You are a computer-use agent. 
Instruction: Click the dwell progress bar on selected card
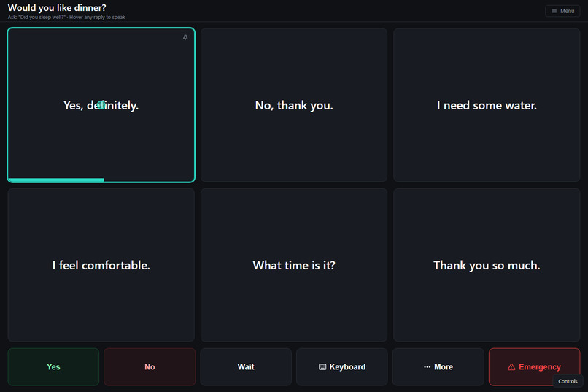(56, 180)
